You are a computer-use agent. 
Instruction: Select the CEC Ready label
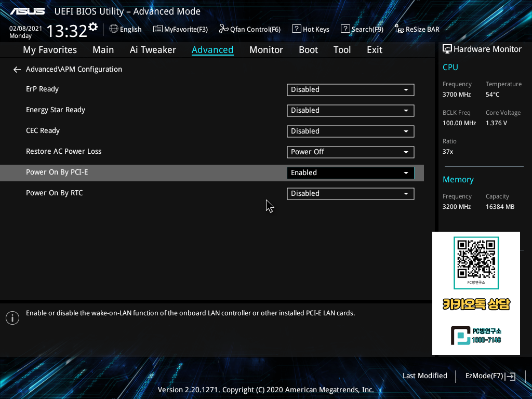(x=43, y=130)
